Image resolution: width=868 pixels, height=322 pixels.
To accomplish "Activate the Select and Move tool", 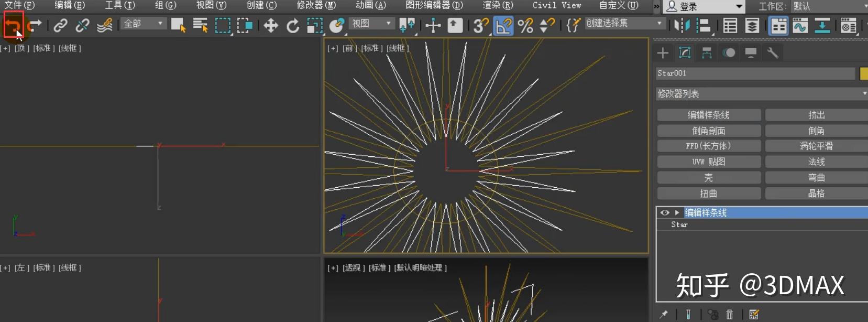I will [270, 25].
